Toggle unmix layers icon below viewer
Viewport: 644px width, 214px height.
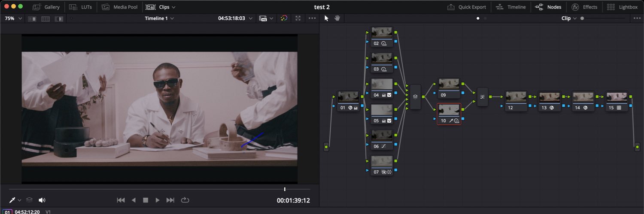(x=29, y=200)
